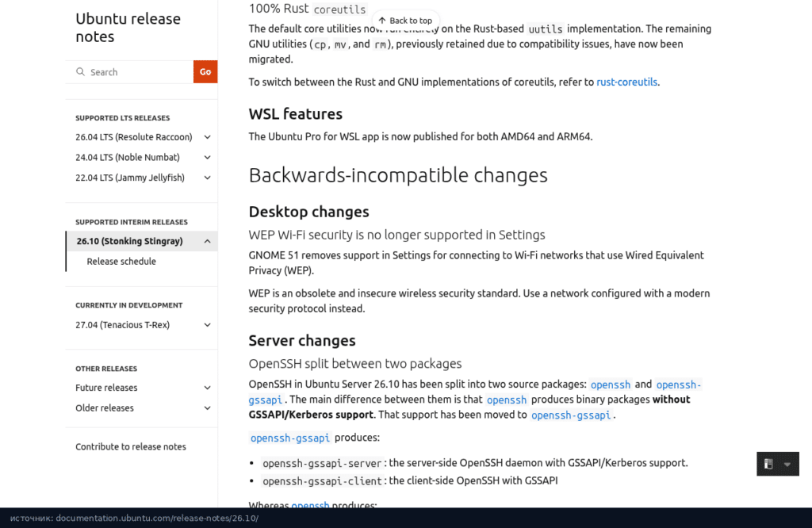Click the OTHER RELEASES sidebar label
812x528 pixels.
tap(106, 369)
